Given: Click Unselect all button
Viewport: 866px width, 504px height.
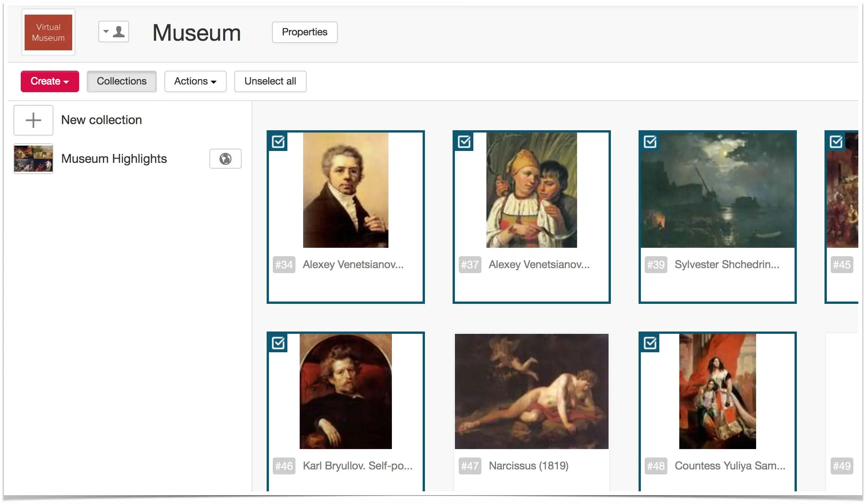Looking at the screenshot, I should point(270,81).
